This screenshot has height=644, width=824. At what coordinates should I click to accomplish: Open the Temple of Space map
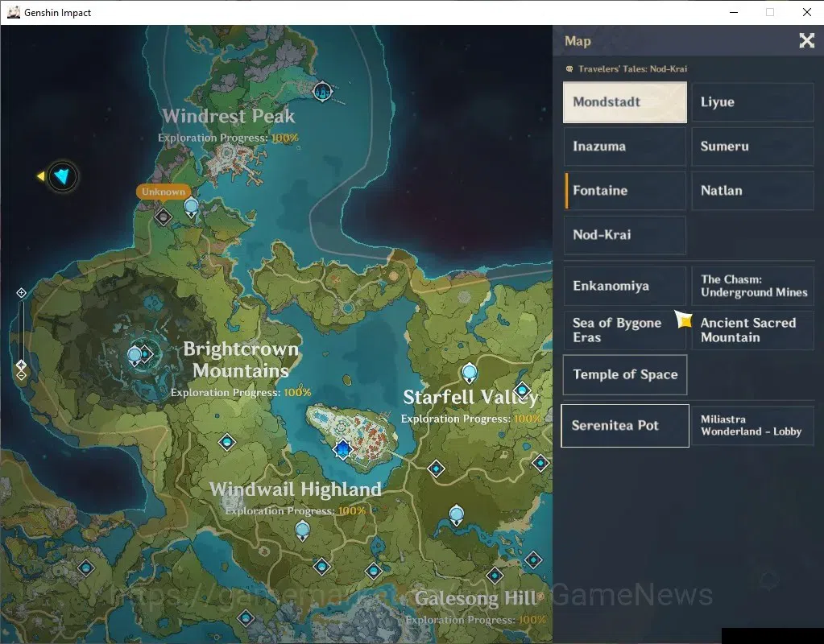click(x=625, y=374)
